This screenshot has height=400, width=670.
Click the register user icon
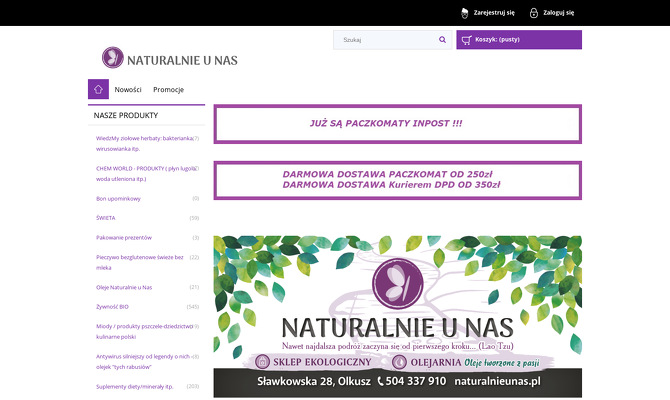click(x=464, y=13)
